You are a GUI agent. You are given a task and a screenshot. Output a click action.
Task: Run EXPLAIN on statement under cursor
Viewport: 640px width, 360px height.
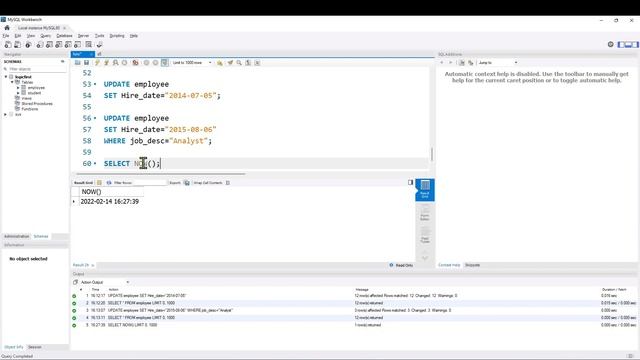point(116,62)
